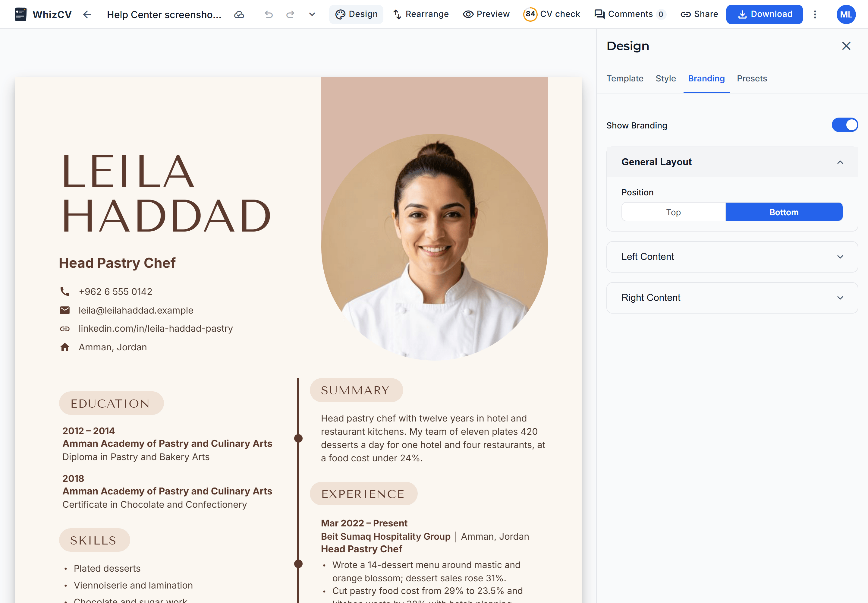Screen dimensions: 868x603
Task: Go back using the left arrow icon
Action: tap(87, 14)
